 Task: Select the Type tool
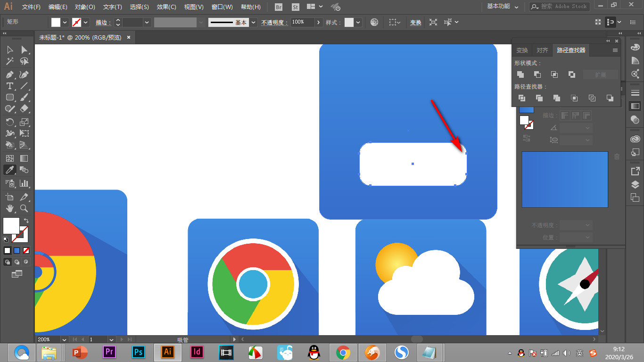pyautogui.click(x=9, y=86)
